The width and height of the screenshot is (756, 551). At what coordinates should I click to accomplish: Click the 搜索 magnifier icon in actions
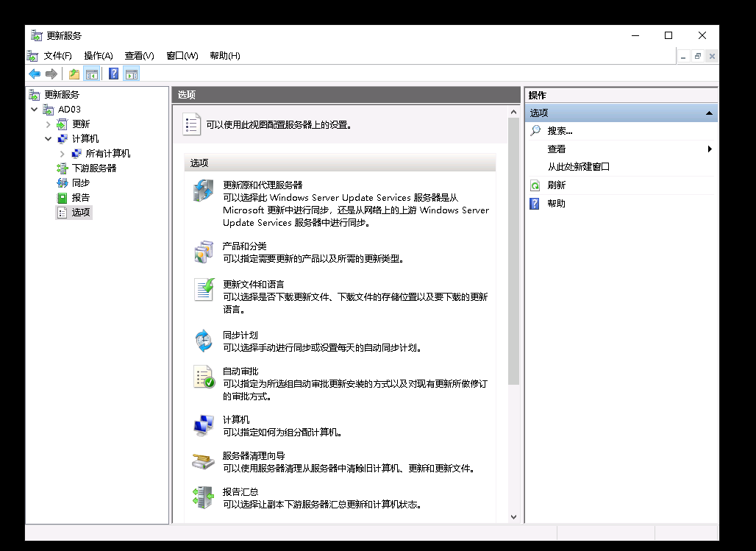coord(535,131)
